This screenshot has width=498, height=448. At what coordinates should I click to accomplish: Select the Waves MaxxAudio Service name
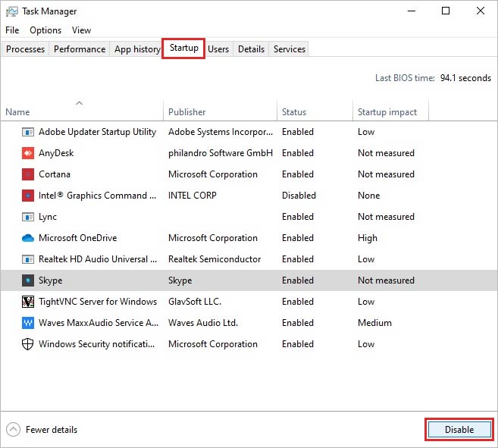[99, 323]
